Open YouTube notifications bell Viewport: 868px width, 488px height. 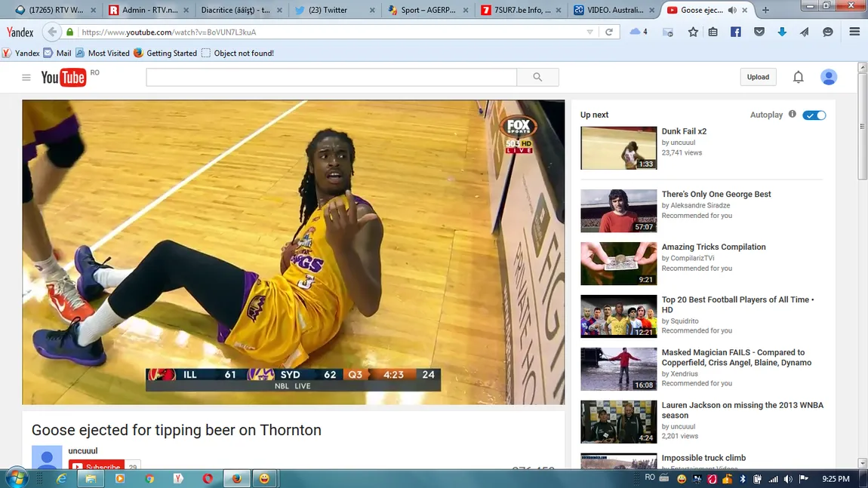tap(799, 77)
